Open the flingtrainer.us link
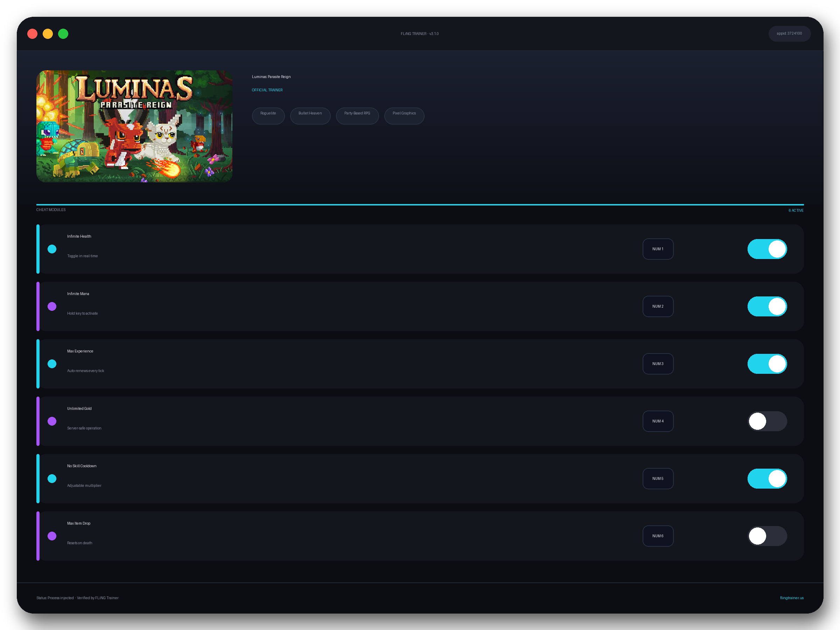Viewport: 840px width, 630px height. [792, 598]
